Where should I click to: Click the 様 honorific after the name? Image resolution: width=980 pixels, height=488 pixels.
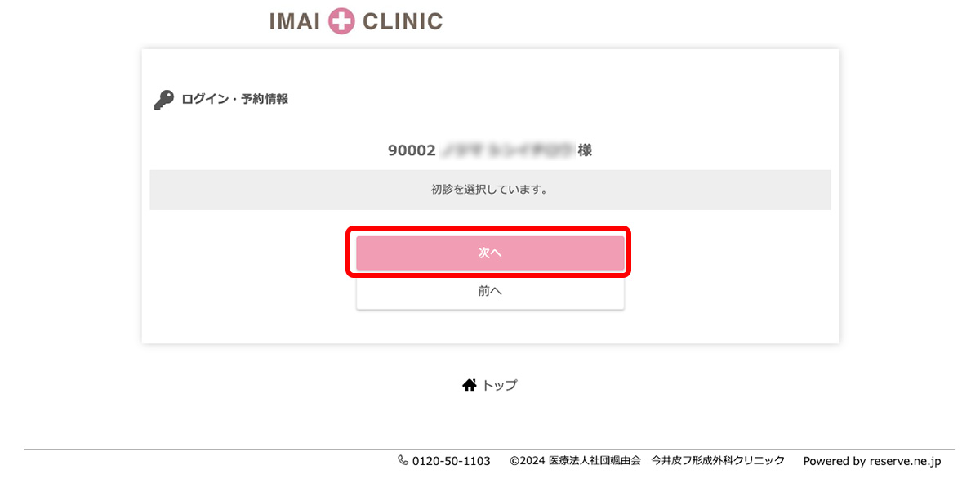click(x=585, y=150)
